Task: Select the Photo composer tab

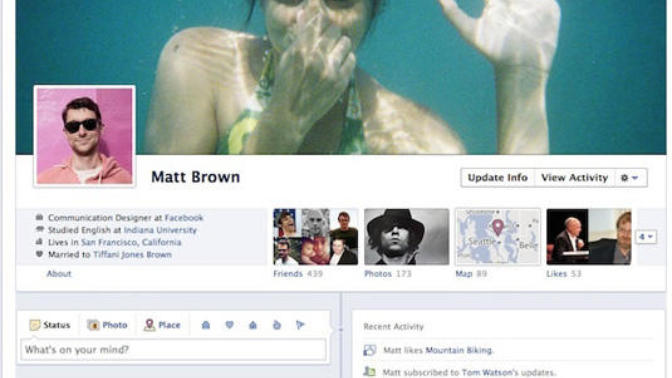Action: [107, 325]
